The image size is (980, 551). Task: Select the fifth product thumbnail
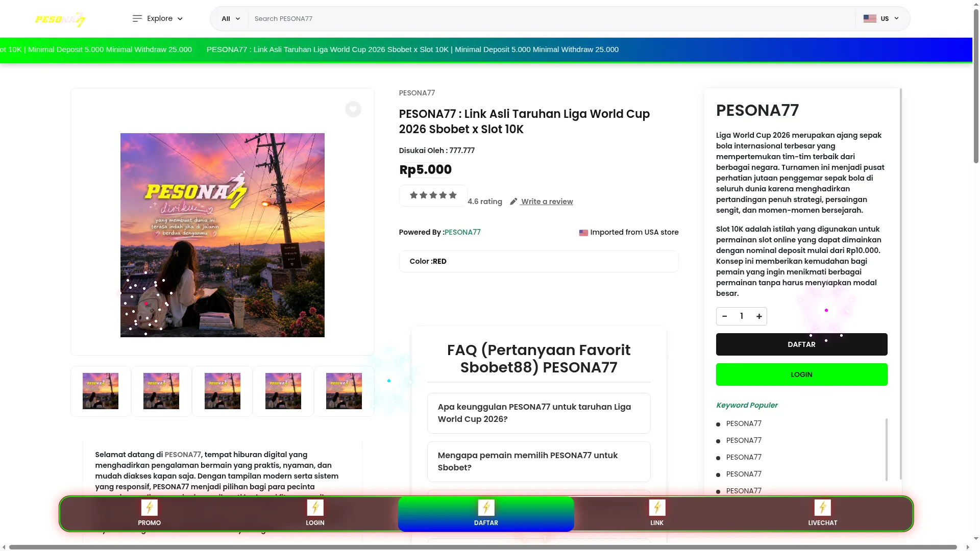344,391
